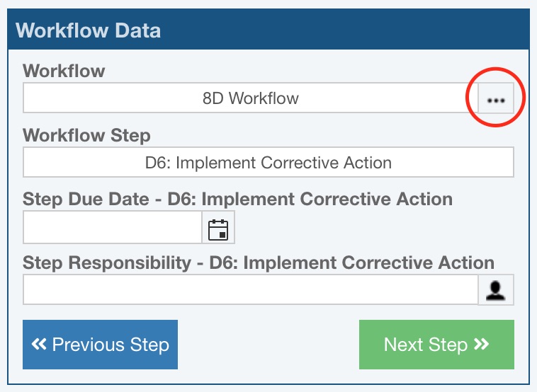
Task: Click the person icon for step responsibility
Action: (496, 289)
